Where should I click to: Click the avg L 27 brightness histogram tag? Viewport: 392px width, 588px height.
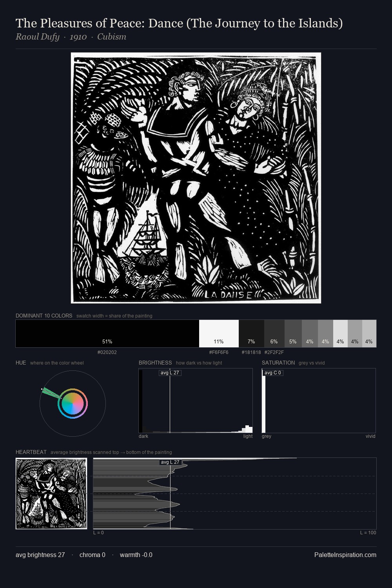point(170,373)
